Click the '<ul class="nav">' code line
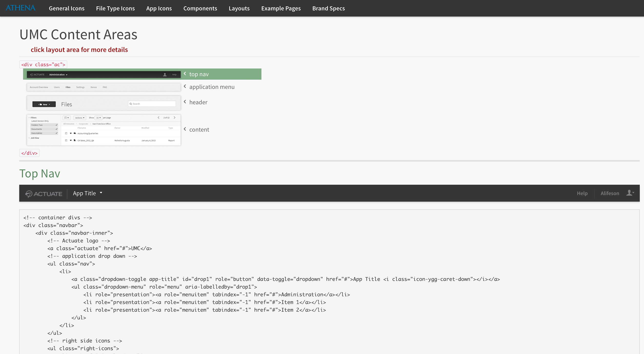644x354 pixels. [x=71, y=264]
